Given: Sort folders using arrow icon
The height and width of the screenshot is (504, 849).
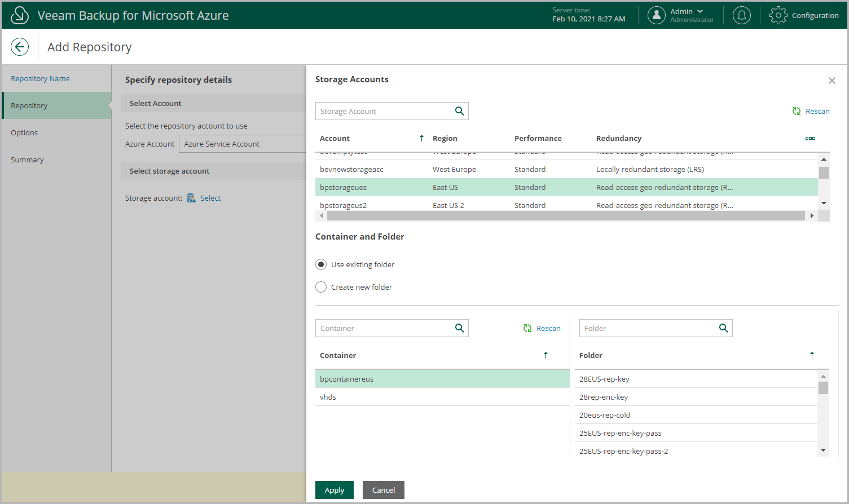Looking at the screenshot, I should pos(812,355).
